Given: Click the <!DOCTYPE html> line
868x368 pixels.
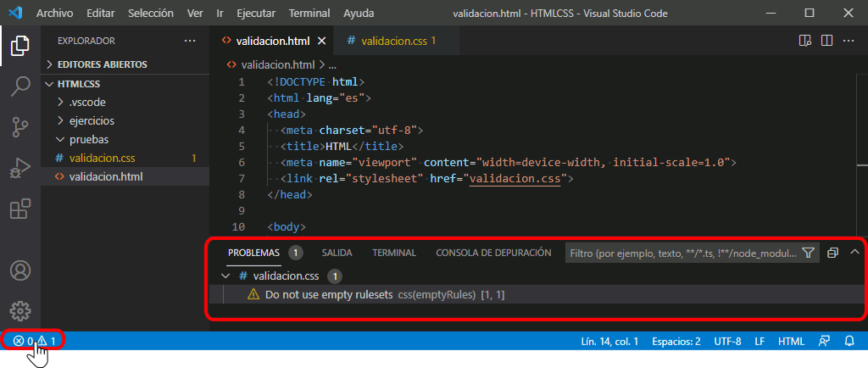Looking at the screenshot, I should (315, 82).
